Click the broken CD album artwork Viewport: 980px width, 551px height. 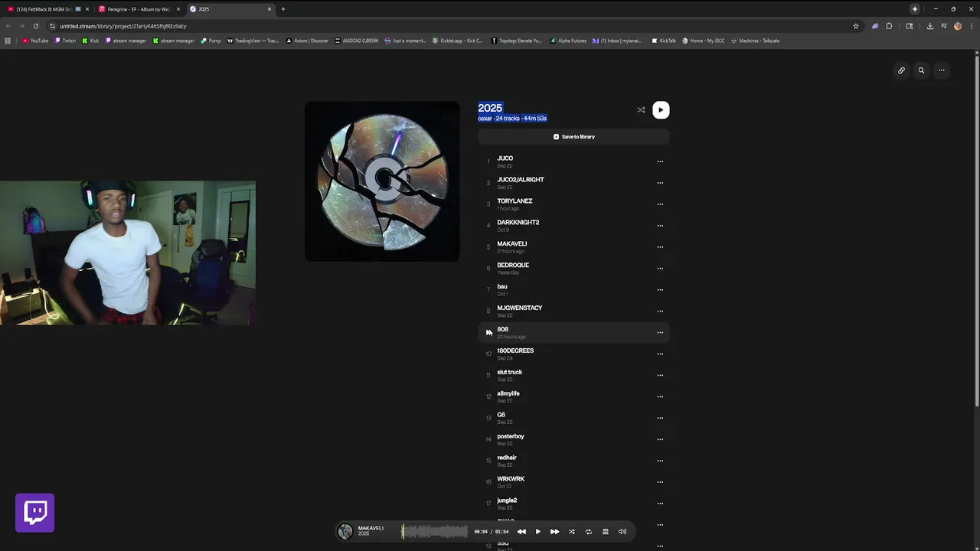click(382, 181)
